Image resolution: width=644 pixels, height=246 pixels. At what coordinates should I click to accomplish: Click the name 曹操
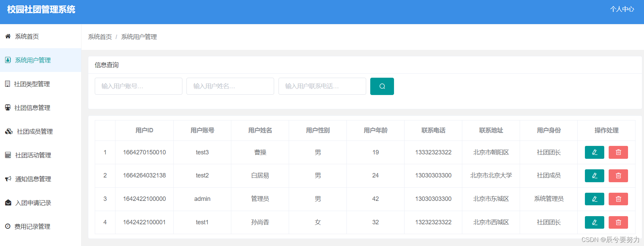click(x=260, y=152)
